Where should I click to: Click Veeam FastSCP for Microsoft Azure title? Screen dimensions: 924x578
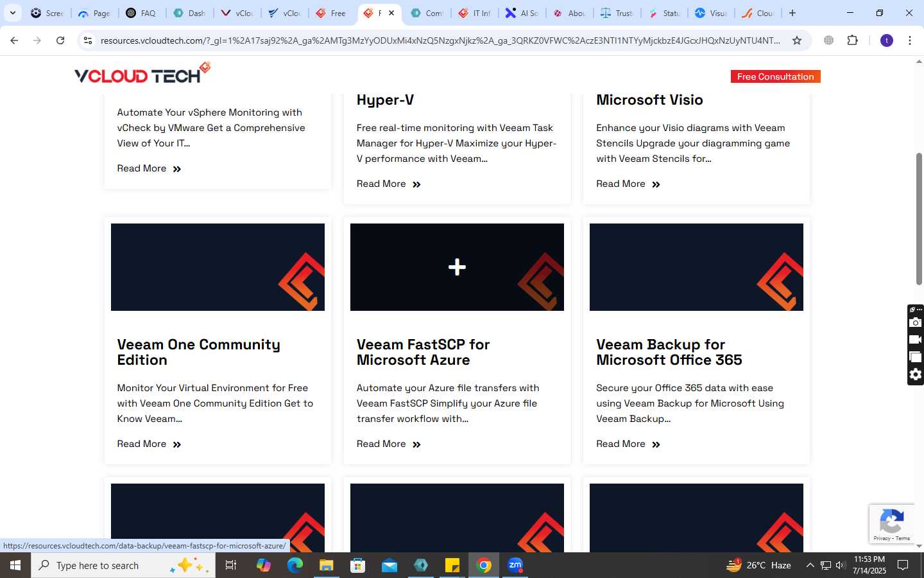tap(423, 352)
